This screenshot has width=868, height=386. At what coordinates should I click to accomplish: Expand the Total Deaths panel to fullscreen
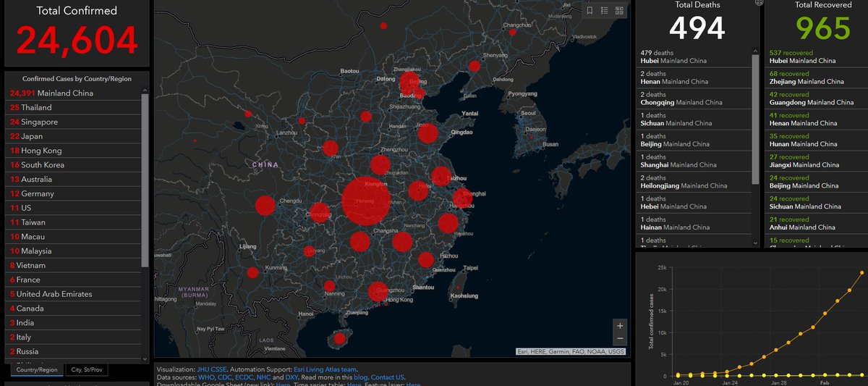[759, 2]
